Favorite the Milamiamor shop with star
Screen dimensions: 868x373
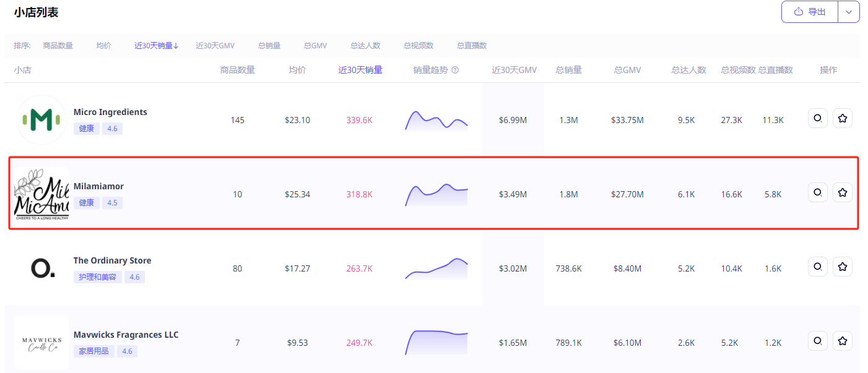[x=842, y=192]
